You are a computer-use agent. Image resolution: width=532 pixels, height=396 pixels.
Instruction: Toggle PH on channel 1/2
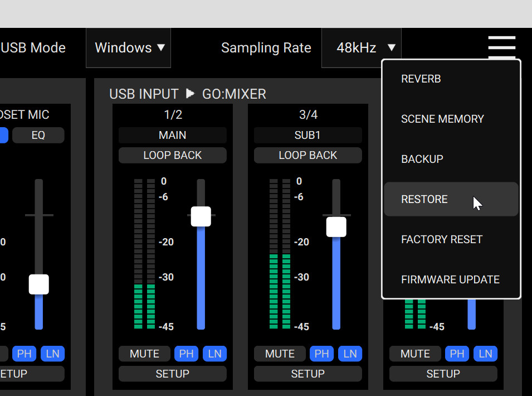click(186, 354)
